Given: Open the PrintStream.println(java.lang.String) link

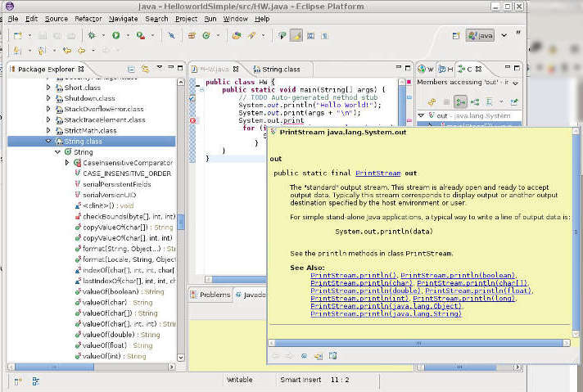Looking at the screenshot, I should click(x=386, y=313).
